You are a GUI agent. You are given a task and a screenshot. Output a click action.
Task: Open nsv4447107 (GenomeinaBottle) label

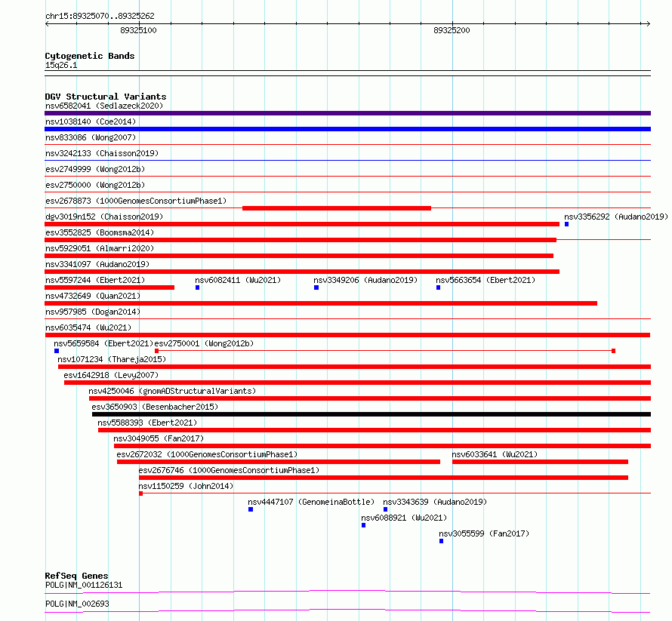click(311, 502)
